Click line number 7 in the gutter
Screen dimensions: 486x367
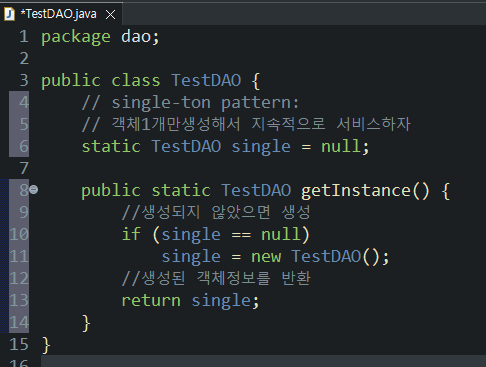click(x=24, y=168)
